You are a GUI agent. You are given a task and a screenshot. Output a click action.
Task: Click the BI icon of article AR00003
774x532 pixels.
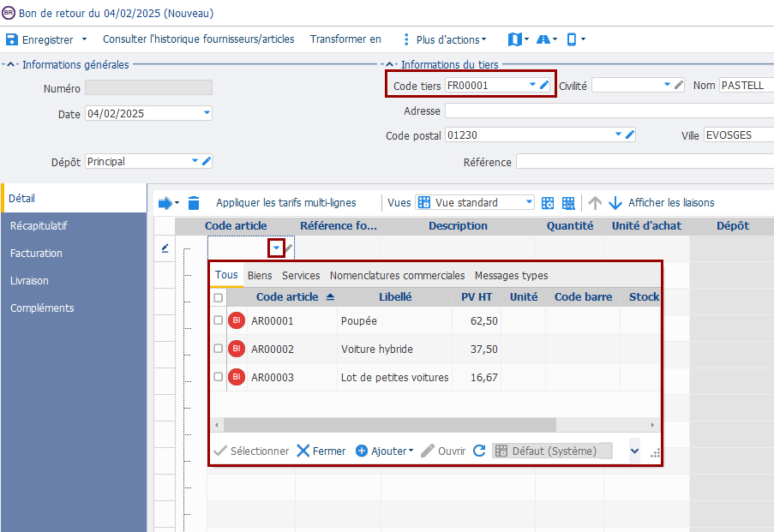(x=237, y=377)
